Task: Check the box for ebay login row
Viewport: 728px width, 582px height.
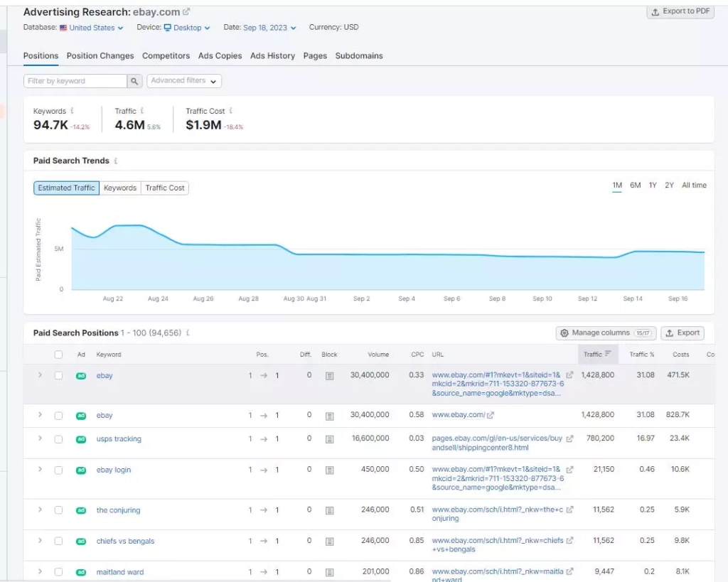Action: [x=58, y=470]
